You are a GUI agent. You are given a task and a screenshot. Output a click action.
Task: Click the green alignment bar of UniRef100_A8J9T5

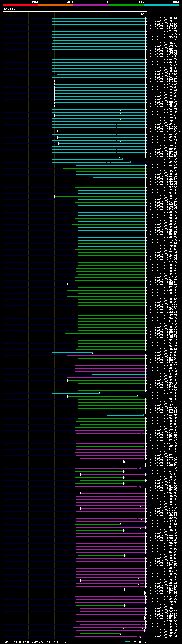tap(105, 168)
